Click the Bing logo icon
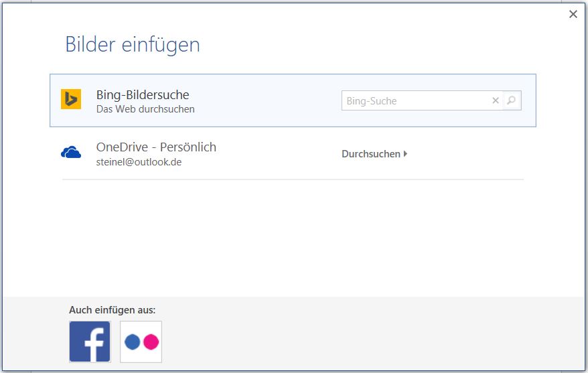Image resolution: width=588 pixels, height=373 pixels. [x=71, y=99]
